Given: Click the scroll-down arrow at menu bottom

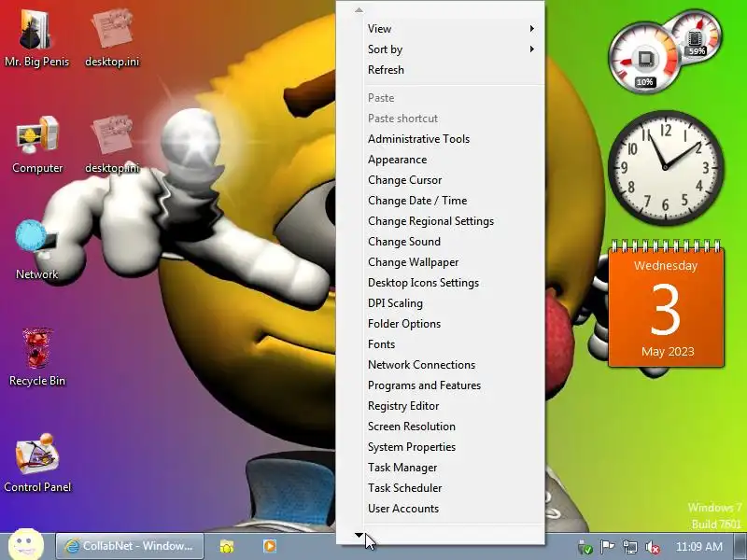Looking at the screenshot, I should 359,535.
